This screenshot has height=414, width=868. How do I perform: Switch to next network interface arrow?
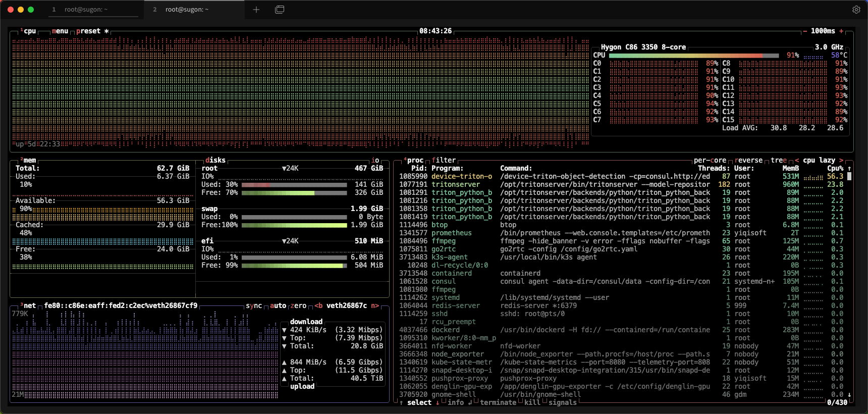pyautogui.click(x=375, y=305)
